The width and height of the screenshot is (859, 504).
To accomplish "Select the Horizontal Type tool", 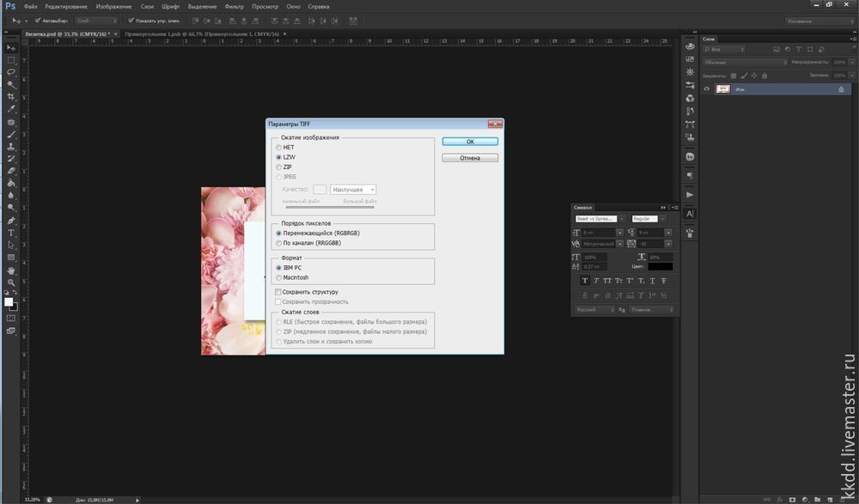I will pyautogui.click(x=11, y=233).
